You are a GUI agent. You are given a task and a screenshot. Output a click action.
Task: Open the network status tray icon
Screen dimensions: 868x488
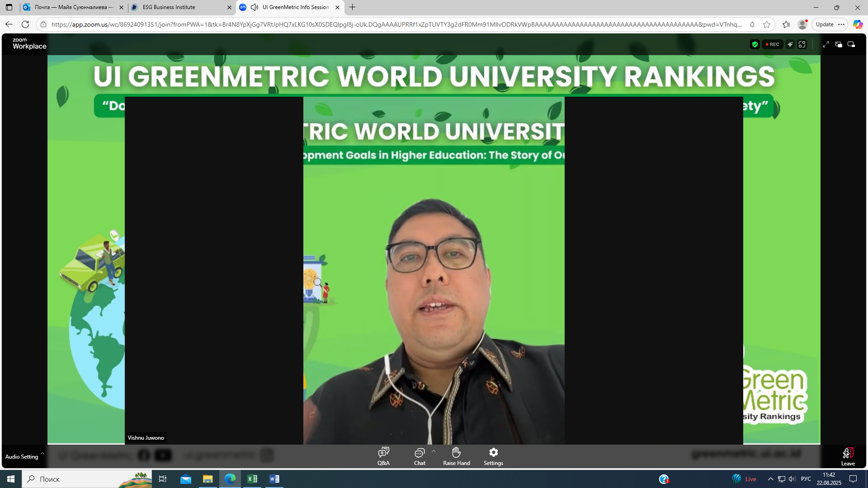[x=781, y=479]
